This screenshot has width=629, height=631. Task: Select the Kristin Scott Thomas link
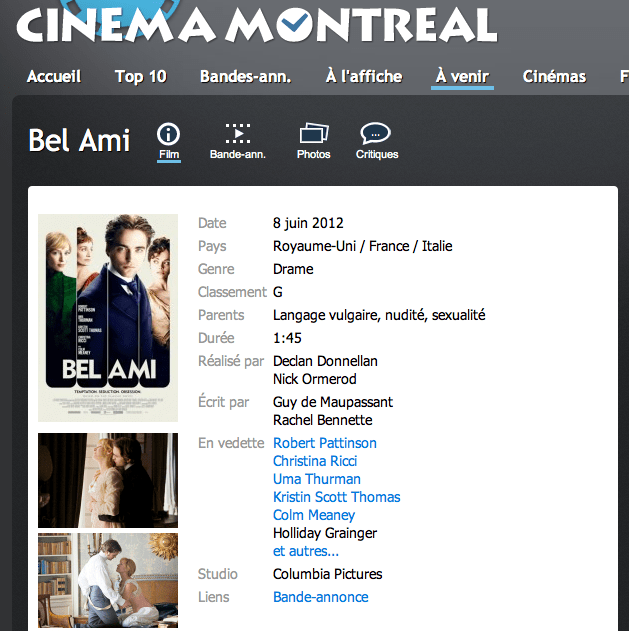pyautogui.click(x=337, y=497)
